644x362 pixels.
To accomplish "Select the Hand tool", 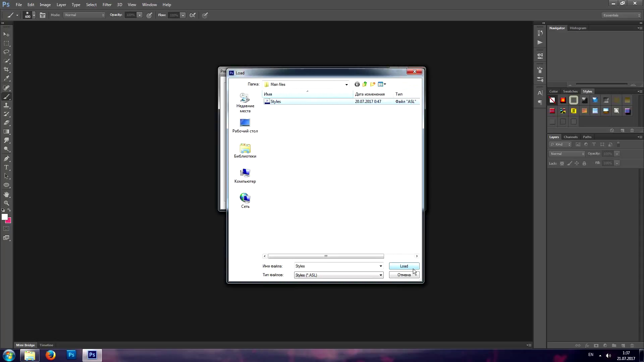I will pos(6,194).
